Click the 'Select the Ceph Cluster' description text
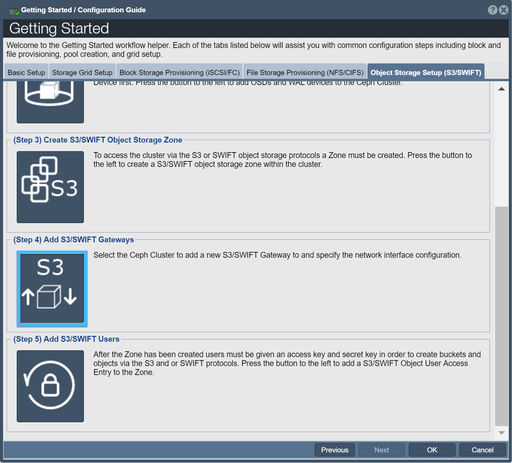This screenshot has width=512, height=463. (x=277, y=255)
